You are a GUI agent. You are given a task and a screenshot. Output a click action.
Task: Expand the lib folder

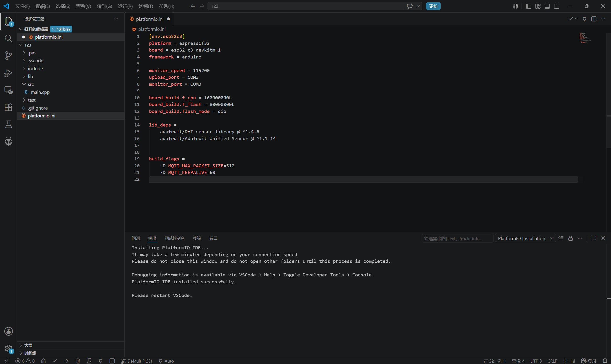tap(24, 76)
